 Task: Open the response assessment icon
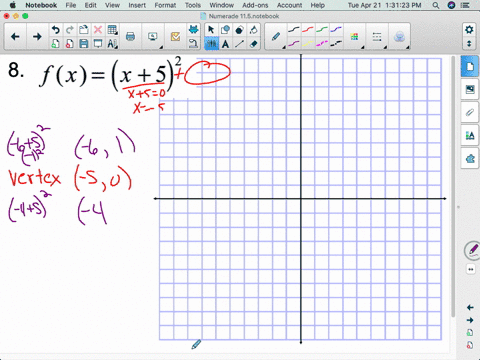(x=175, y=37)
